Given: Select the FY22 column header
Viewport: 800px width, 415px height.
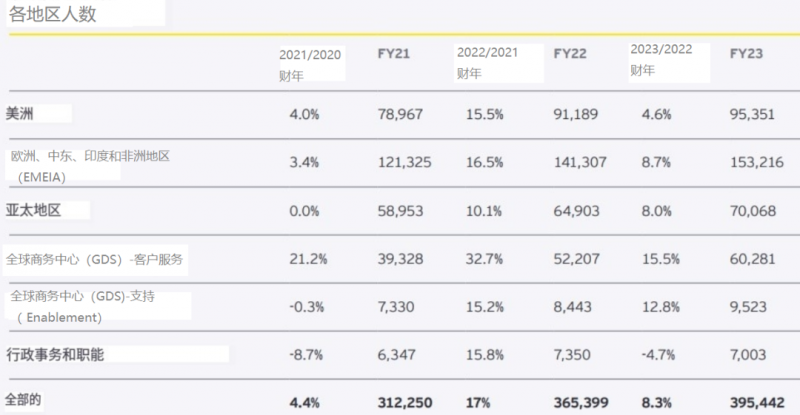Looking at the screenshot, I should 570,53.
